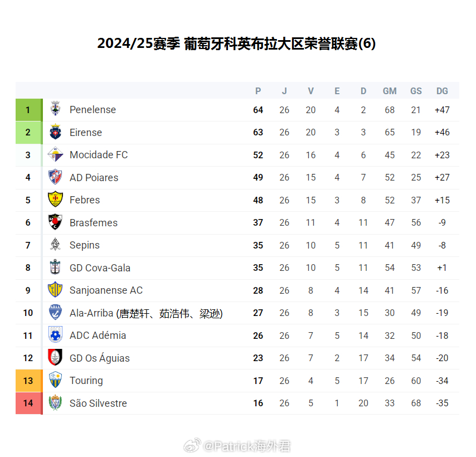476x457 pixels.
Task: Sort by the P points column header
Action: pos(258,91)
